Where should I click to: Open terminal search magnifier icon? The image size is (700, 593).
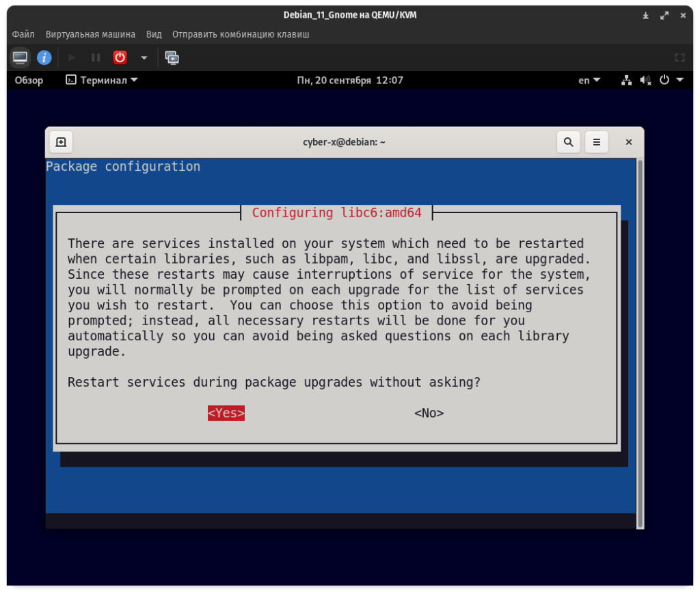tap(568, 142)
